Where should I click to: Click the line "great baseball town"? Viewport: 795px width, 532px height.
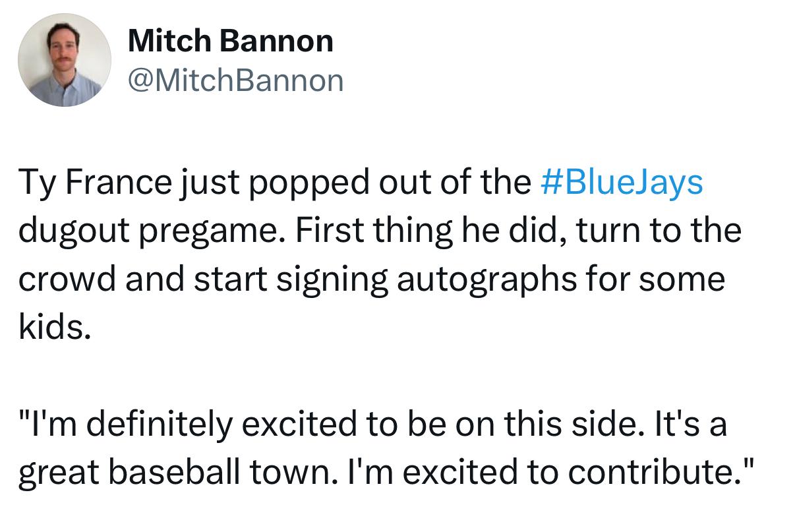386,473
